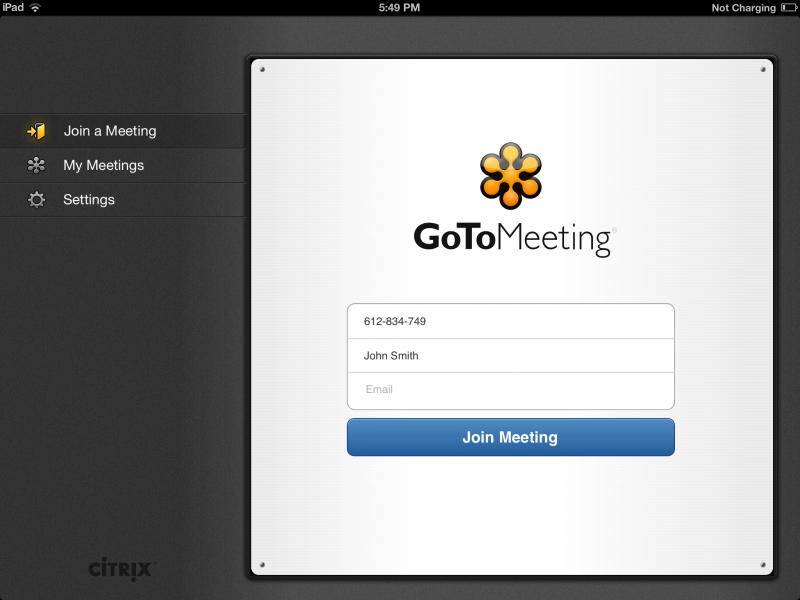
Task: Click the My Meetings flower icon
Action: click(36, 165)
